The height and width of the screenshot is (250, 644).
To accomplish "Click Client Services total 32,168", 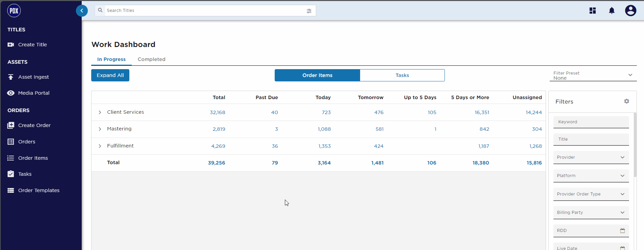I will click(218, 112).
